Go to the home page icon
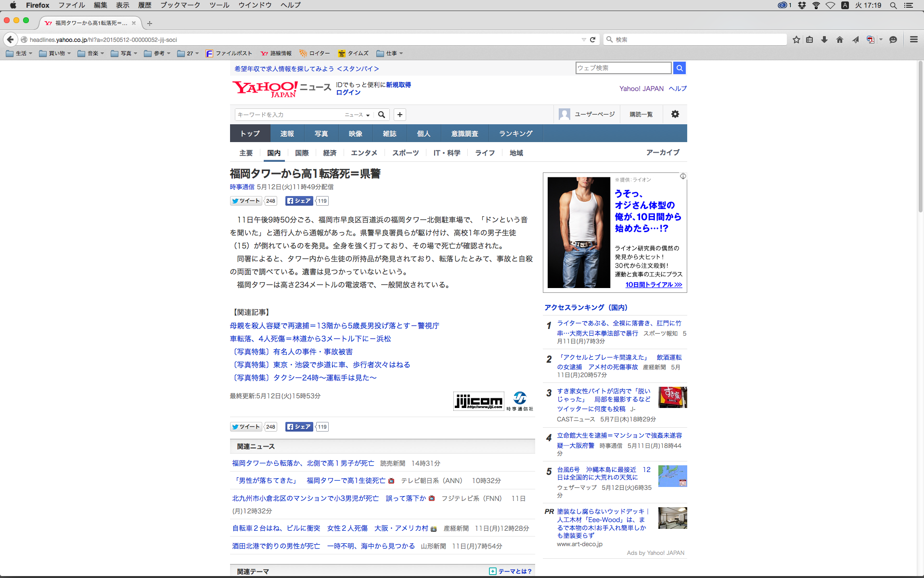This screenshot has height=578, width=924. 840,39
